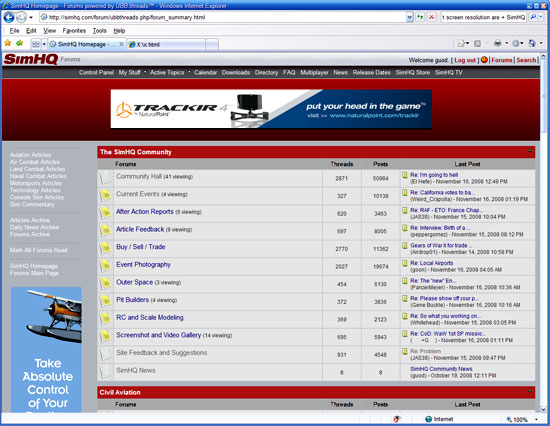
Task: Click the TrackIR banner advertisement
Action: point(271,109)
